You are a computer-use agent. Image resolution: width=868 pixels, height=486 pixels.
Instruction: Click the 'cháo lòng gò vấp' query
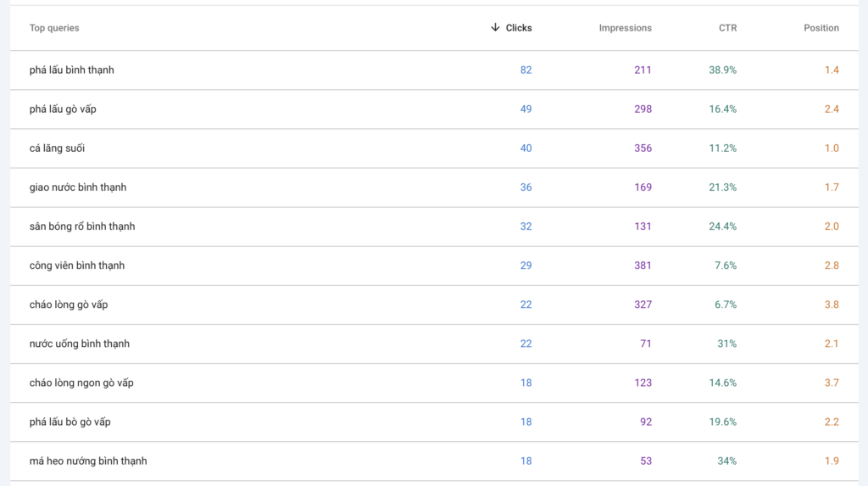click(69, 304)
